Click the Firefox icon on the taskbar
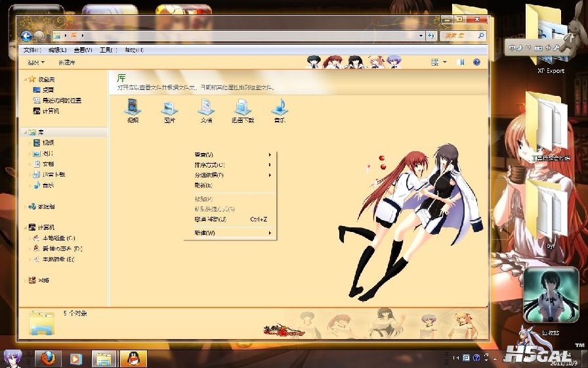This screenshot has height=368, width=588. pyautogui.click(x=48, y=359)
